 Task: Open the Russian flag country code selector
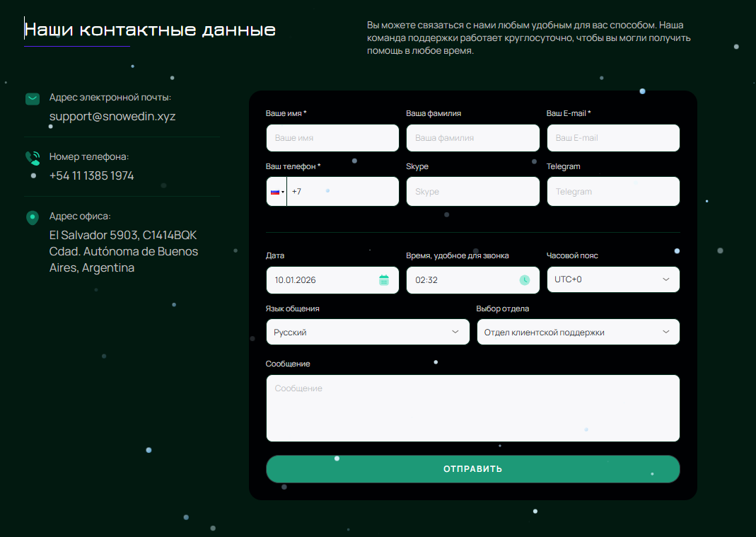coord(277,192)
